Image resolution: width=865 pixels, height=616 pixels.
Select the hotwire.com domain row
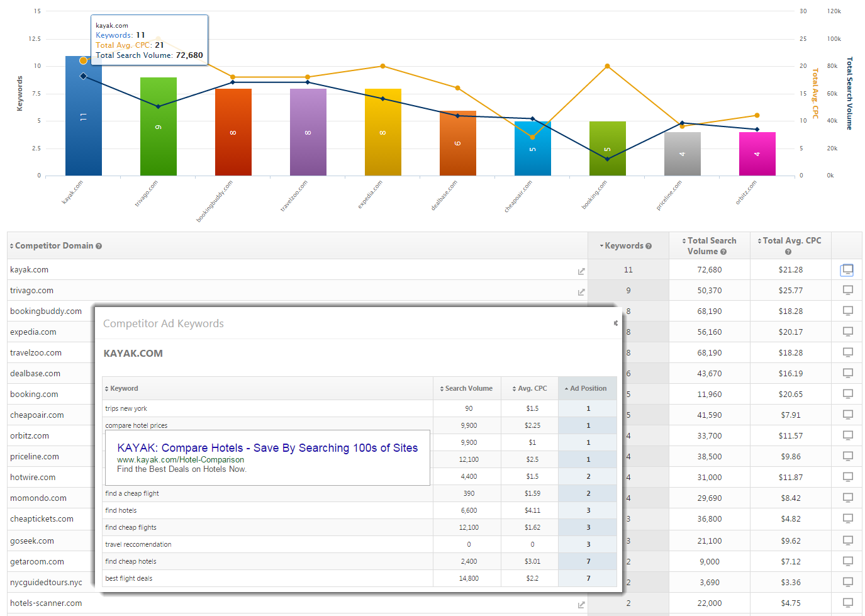click(x=33, y=478)
